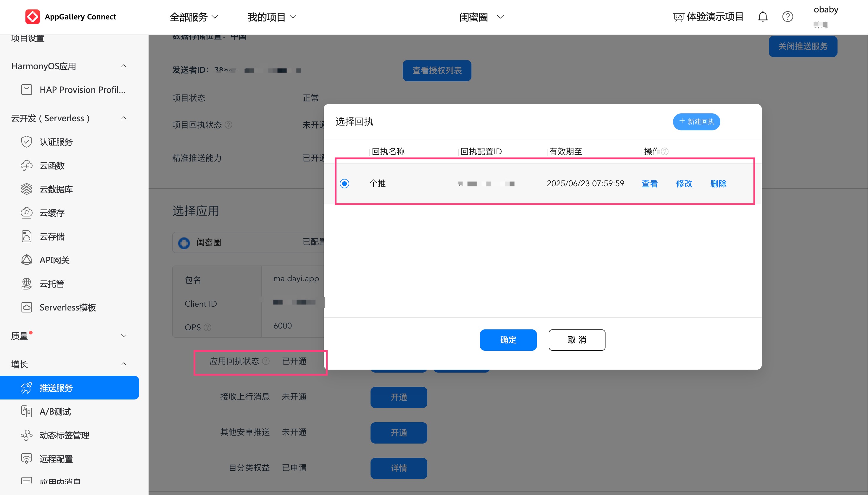Click 删除 link in the receipt row
The height and width of the screenshot is (495, 868).
pos(718,184)
